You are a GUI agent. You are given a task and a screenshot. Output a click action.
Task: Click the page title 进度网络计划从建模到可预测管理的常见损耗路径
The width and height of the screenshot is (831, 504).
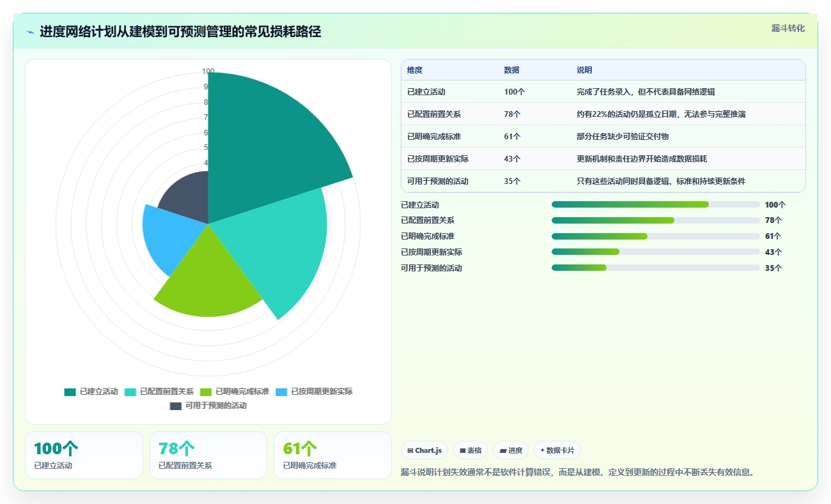point(180,32)
